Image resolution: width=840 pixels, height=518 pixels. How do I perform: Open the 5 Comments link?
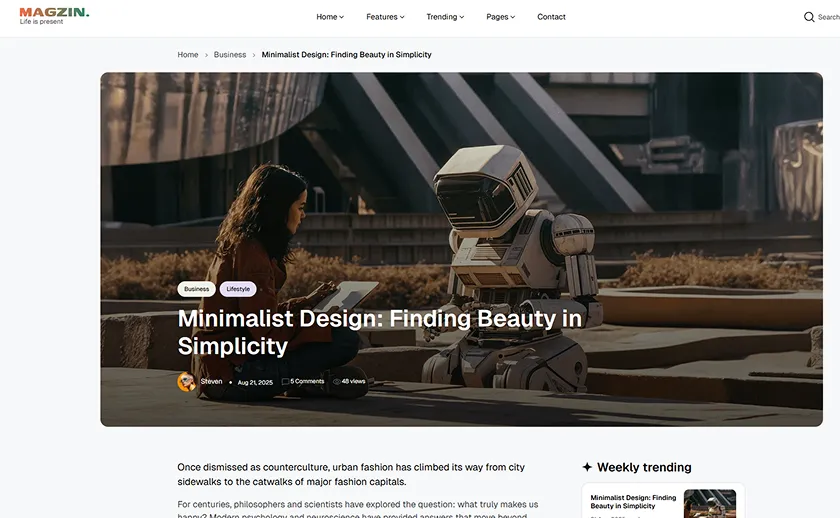307,382
